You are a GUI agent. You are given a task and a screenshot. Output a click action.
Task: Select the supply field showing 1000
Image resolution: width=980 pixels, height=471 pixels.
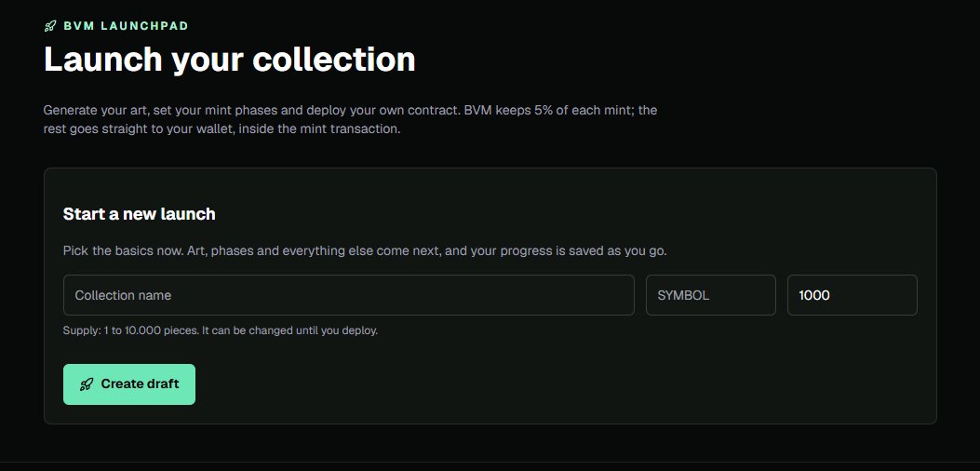tap(852, 295)
